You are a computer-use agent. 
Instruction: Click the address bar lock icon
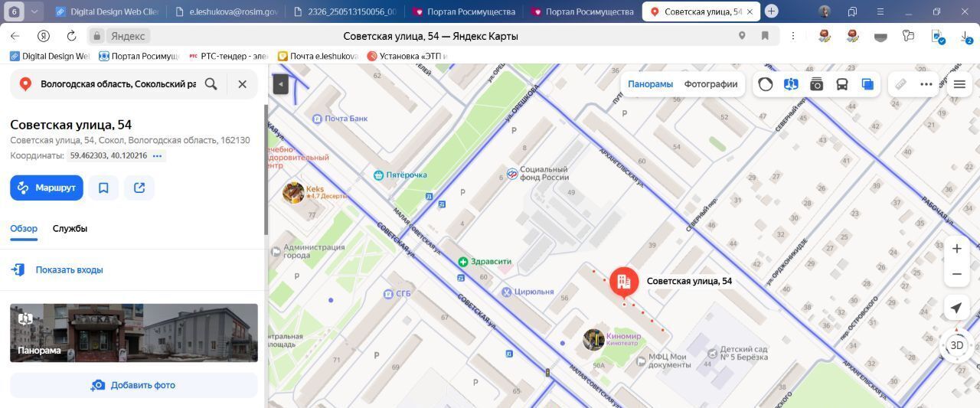(96, 36)
